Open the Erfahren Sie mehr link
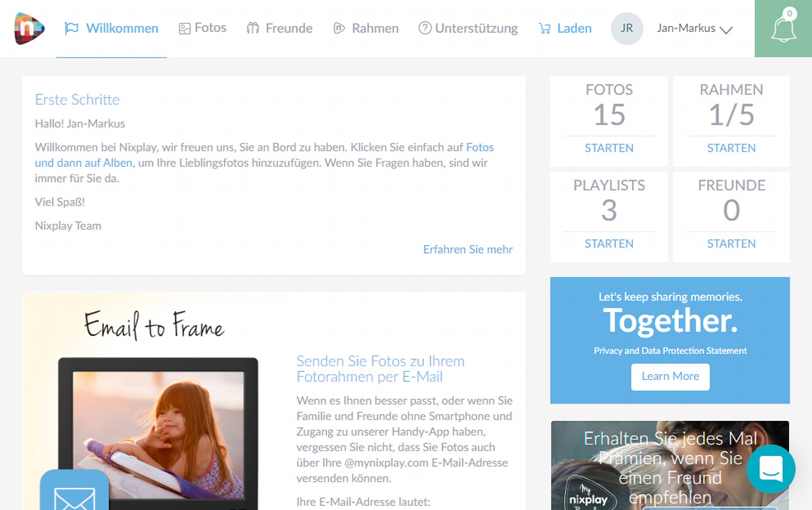 [x=468, y=249]
